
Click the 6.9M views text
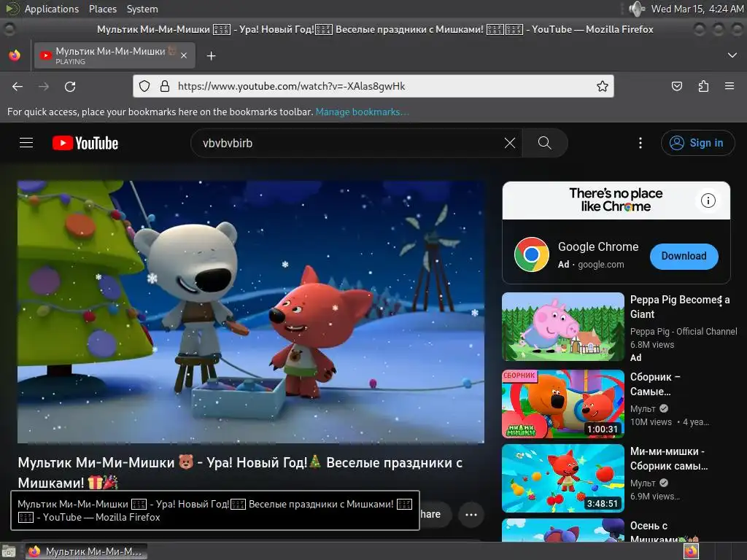click(x=654, y=496)
